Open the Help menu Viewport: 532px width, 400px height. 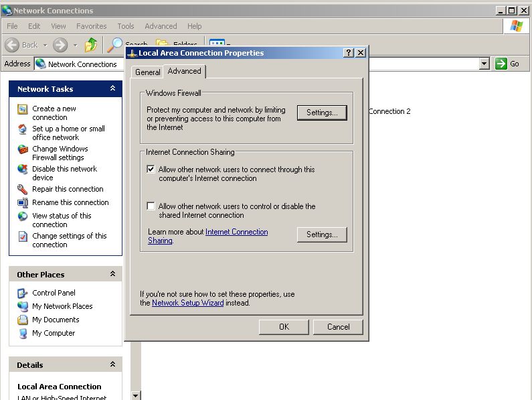click(x=195, y=26)
